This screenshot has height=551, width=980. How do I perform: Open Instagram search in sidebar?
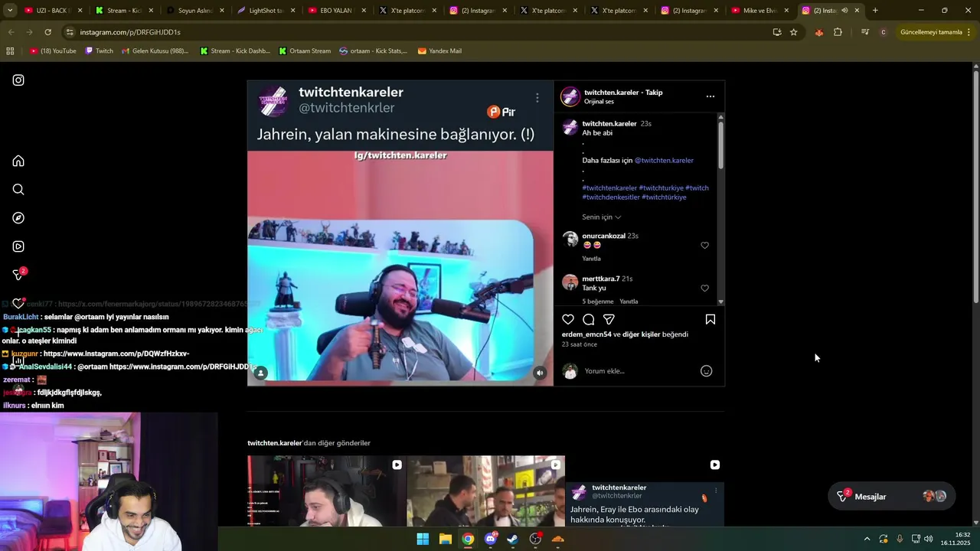pos(18,190)
